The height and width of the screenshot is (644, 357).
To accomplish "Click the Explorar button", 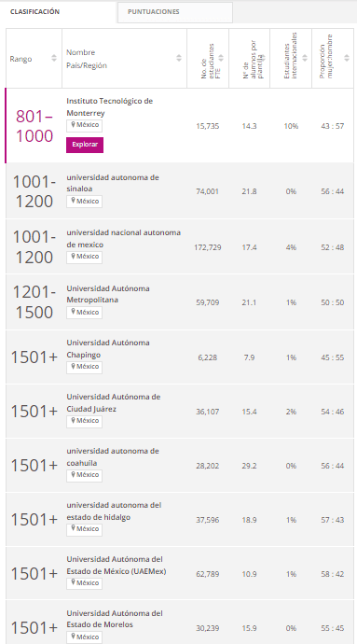I will tap(85, 145).
